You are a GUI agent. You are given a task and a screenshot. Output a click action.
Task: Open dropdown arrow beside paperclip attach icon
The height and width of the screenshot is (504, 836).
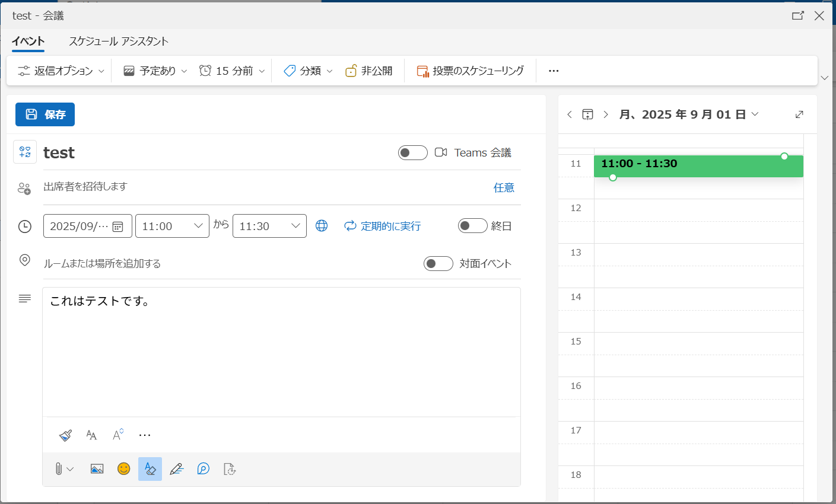(70, 469)
